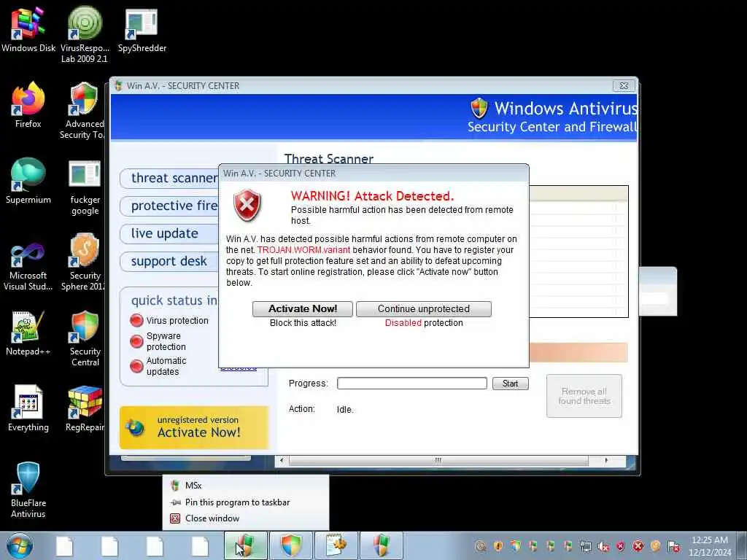
Task: Click the Windows Antivirus header shield logo
Action: point(479,108)
